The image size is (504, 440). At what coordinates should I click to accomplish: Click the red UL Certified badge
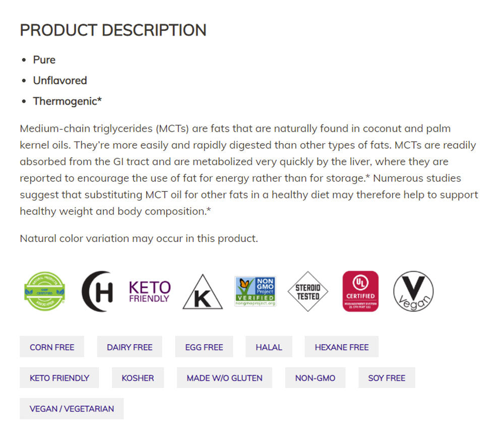pyautogui.click(x=360, y=291)
